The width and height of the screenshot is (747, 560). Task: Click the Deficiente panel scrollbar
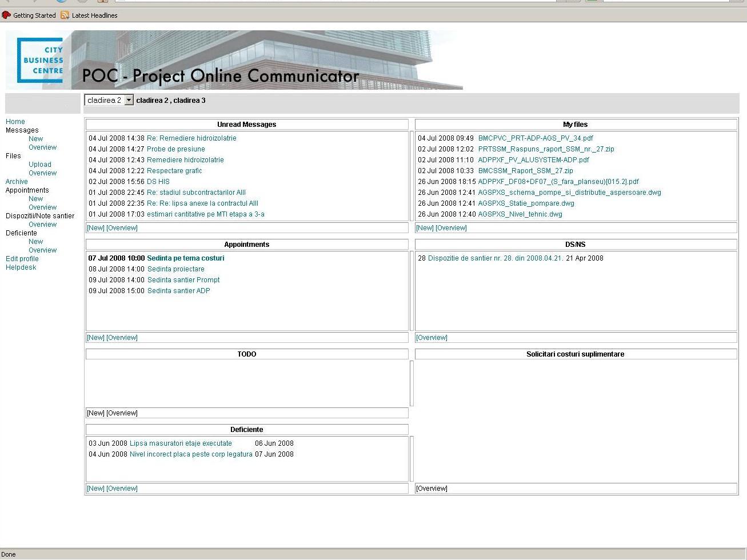pyautogui.click(x=412, y=459)
